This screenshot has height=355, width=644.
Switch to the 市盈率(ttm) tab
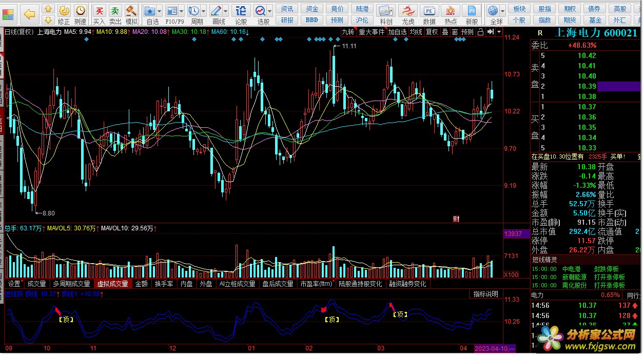(x=316, y=284)
